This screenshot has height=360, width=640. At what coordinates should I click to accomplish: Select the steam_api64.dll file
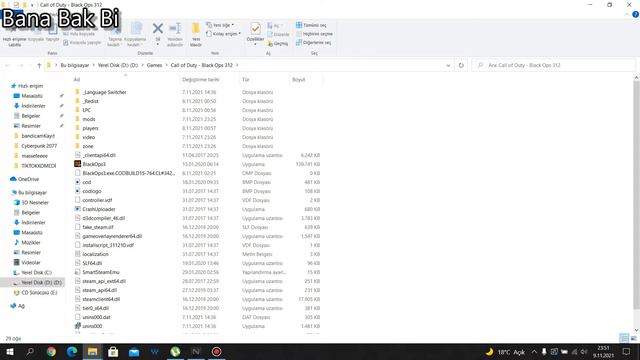(100, 290)
